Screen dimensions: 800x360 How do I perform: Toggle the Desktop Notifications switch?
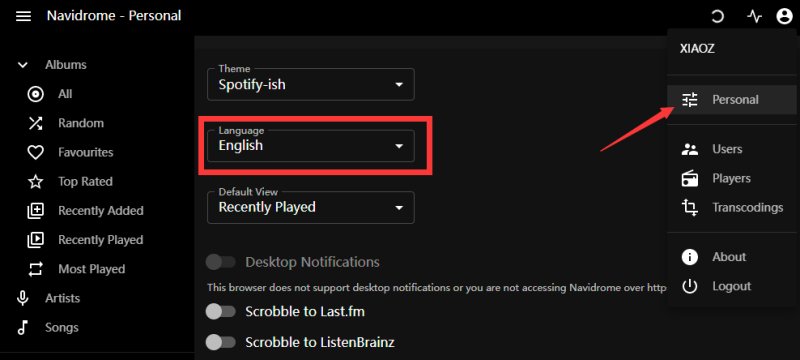pos(220,262)
